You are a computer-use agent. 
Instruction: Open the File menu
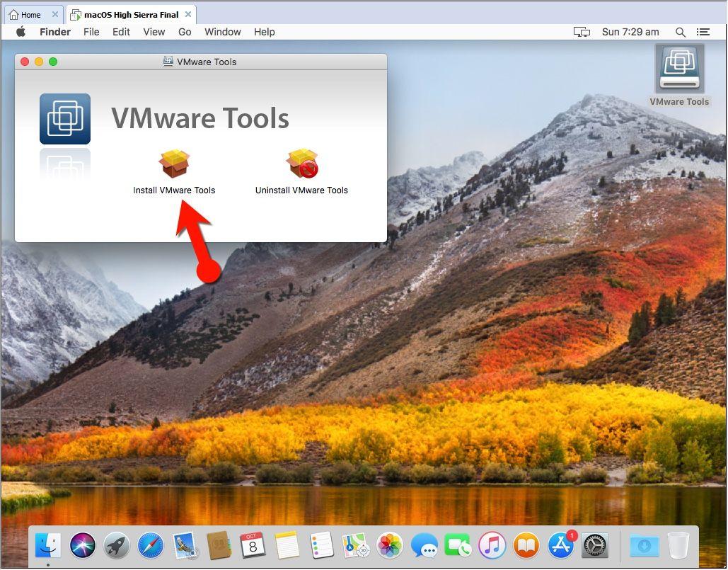pos(91,32)
